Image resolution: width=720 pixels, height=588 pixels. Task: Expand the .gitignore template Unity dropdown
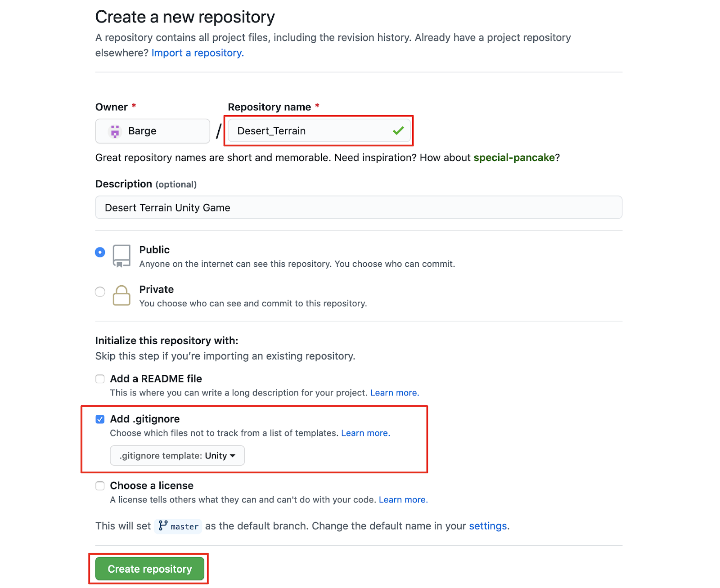(177, 456)
